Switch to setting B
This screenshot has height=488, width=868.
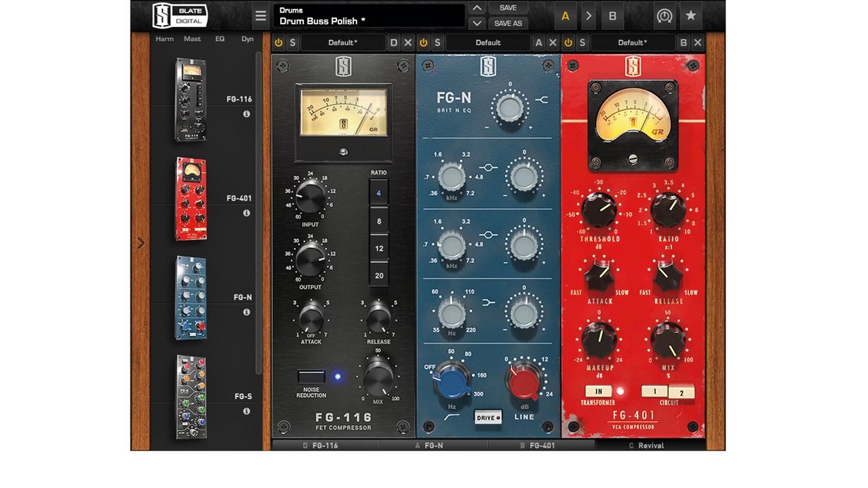pyautogui.click(x=612, y=16)
